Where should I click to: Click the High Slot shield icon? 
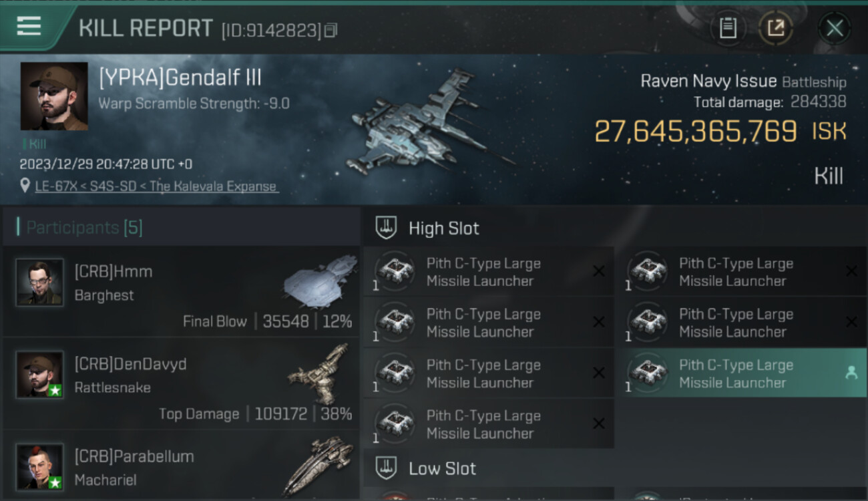[386, 228]
